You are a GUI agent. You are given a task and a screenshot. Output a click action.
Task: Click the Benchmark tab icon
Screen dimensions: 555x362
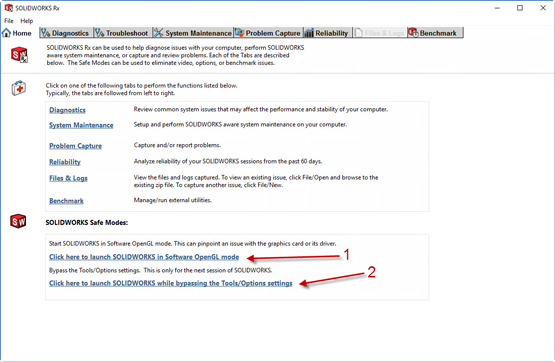point(413,33)
